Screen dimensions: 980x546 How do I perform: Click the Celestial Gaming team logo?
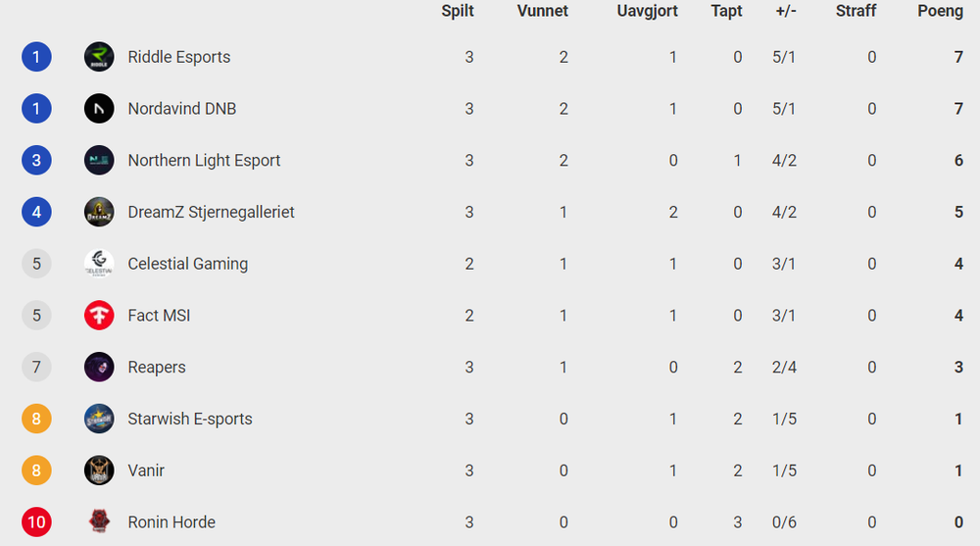tap(99, 264)
